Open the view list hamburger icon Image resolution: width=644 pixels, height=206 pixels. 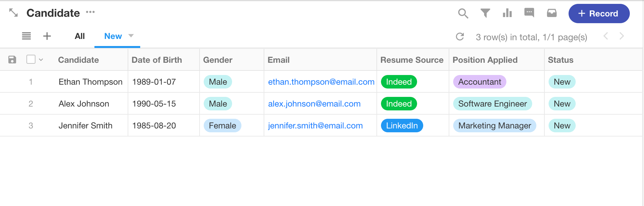[x=26, y=36]
